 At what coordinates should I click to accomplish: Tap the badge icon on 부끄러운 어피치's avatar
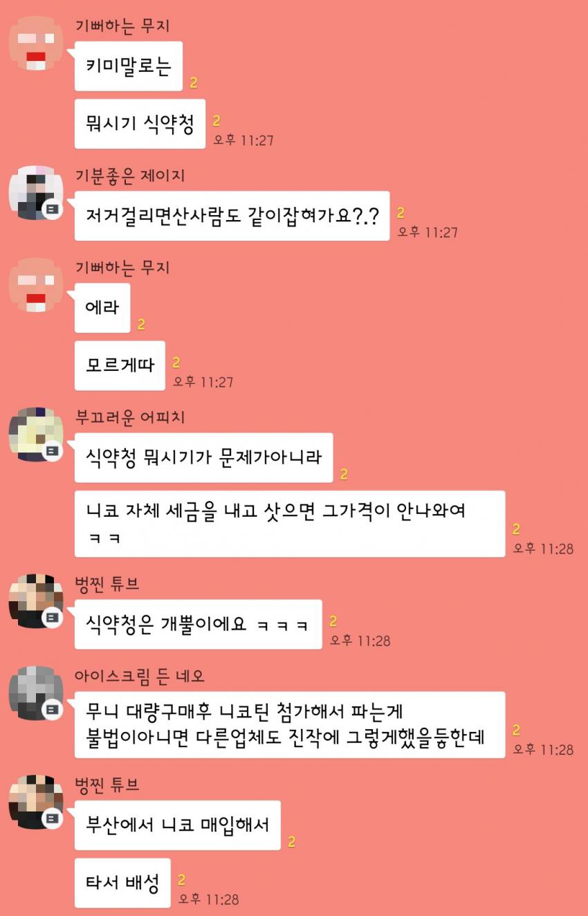tap(53, 451)
